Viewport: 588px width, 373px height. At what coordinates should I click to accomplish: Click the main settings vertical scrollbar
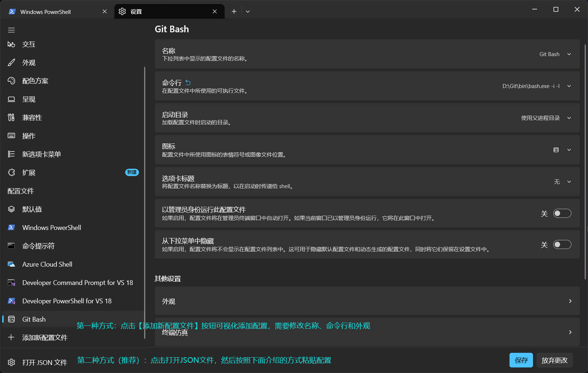click(x=585, y=161)
